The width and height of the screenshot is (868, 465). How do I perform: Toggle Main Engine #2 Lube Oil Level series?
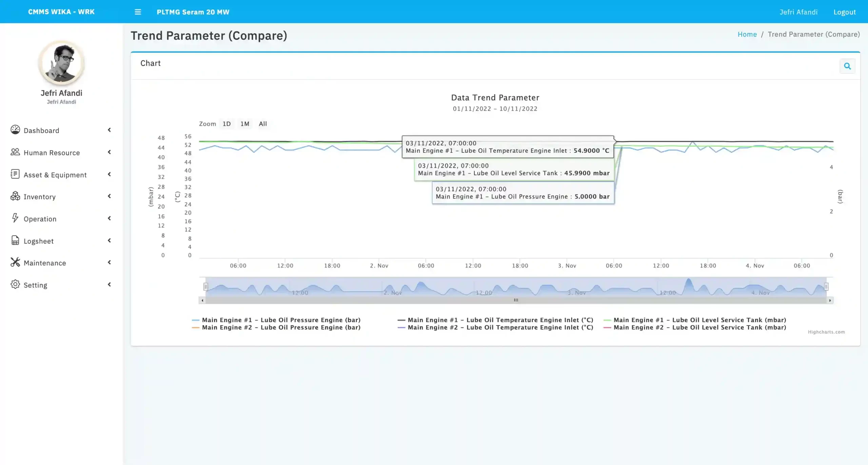coord(695,328)
